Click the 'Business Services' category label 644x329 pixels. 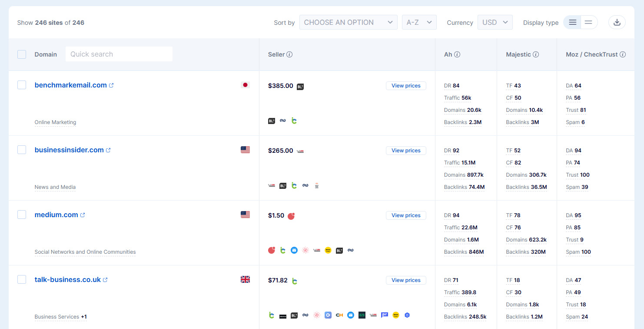point(57,317)
